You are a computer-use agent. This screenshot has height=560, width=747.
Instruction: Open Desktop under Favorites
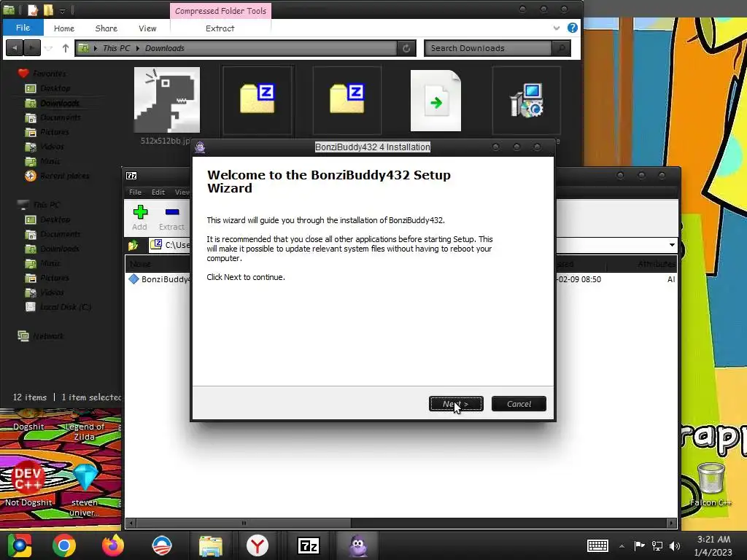point(55,88)
